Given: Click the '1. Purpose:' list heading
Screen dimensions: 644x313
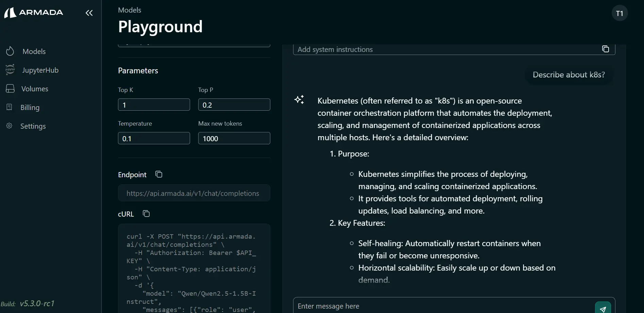Looking at the screenshot, I should click(350, 154).
